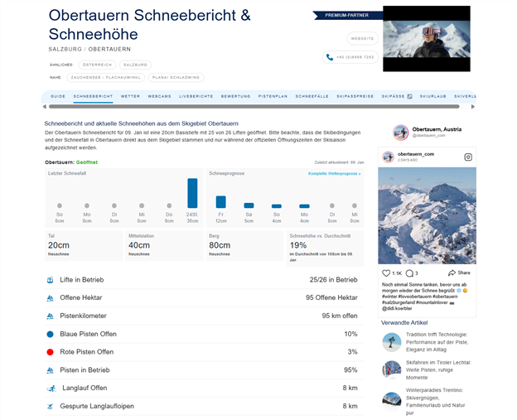
Task: Select the Schneebericht tab
Action: tap(93, 96)
